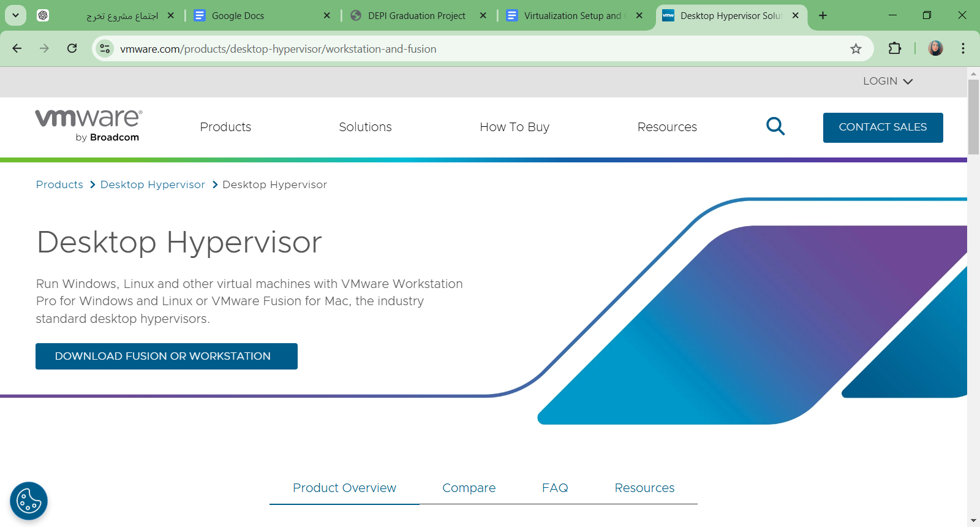This screenshot has width=980, height=527.
Task: Close the Google Docs tab
Action: pos(327,15)
